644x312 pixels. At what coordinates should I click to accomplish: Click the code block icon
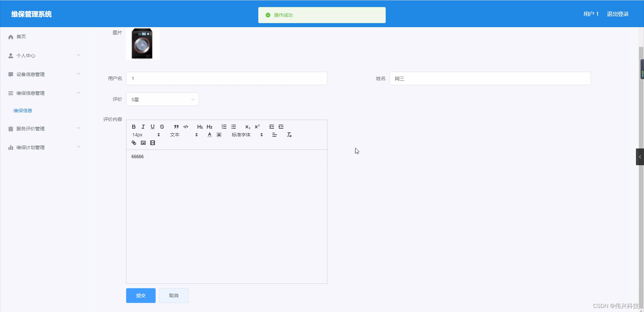pyautogui.click(x=185, y=127)
